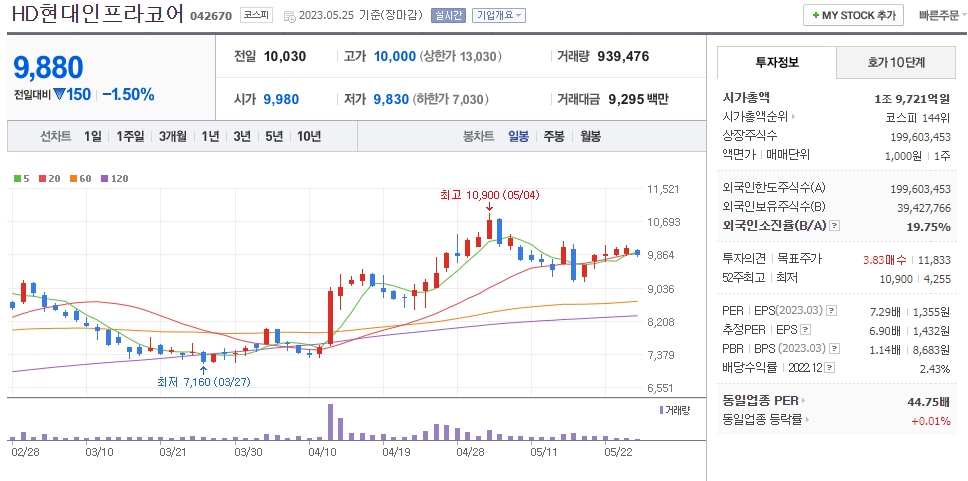Select the 일봉 candlestick chart
Screen dimensions: 968x481
(x=518, y=136)
